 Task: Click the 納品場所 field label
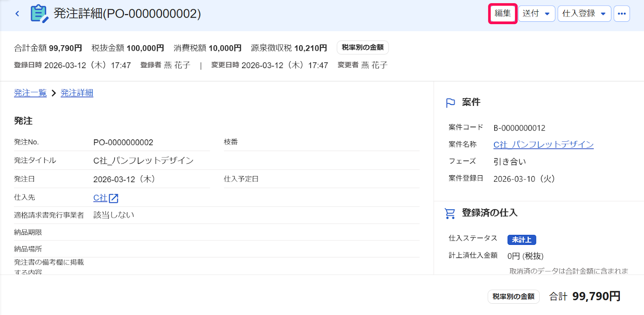(28, 249)
